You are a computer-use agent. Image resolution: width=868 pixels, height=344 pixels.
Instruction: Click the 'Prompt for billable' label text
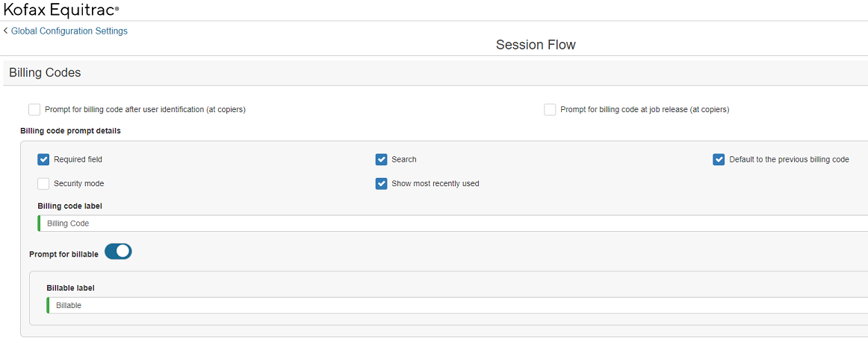point(63,254)
